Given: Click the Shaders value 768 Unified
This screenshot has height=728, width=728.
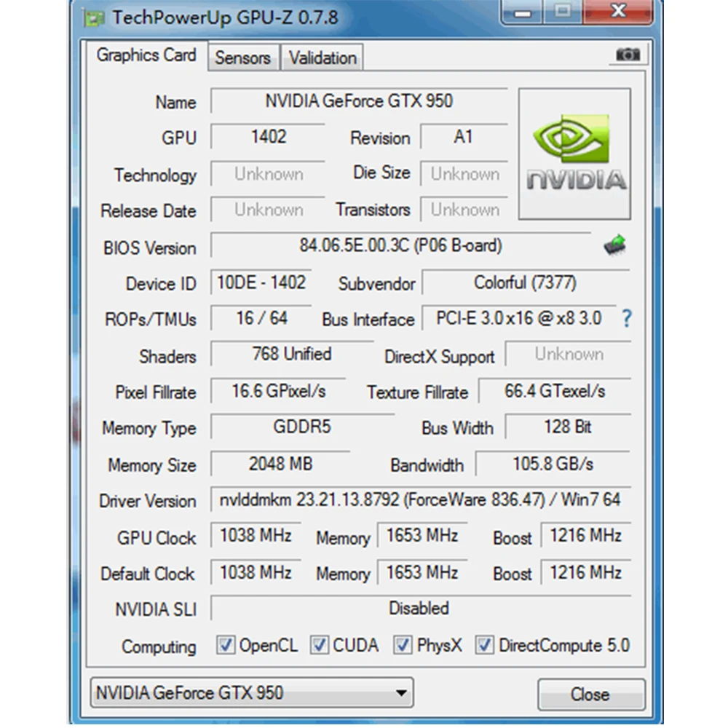Looking at the screenshot, I should (292, 354).
